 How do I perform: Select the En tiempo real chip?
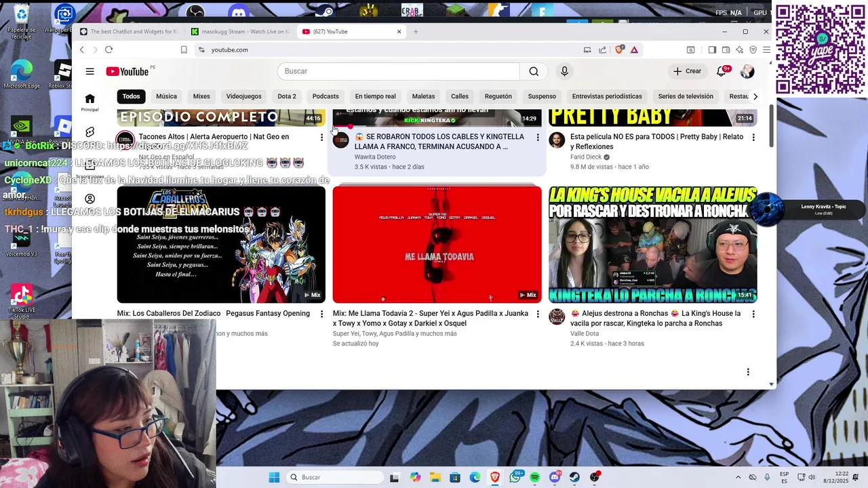[x=375, y=96]
